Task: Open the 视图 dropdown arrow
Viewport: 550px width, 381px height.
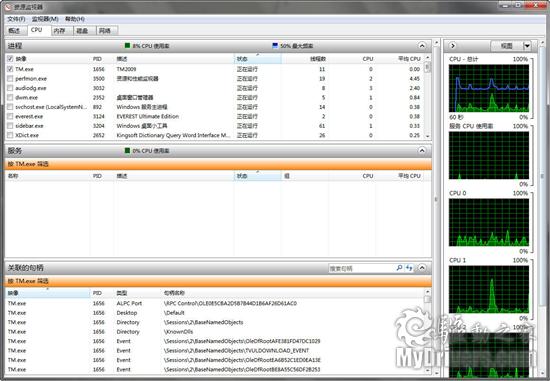Action: point(527,46)
